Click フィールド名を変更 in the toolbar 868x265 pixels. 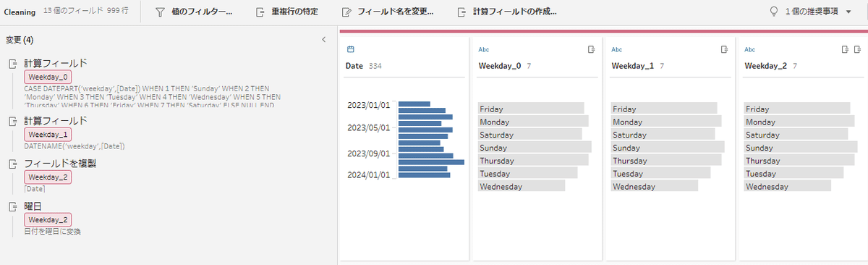388,12
